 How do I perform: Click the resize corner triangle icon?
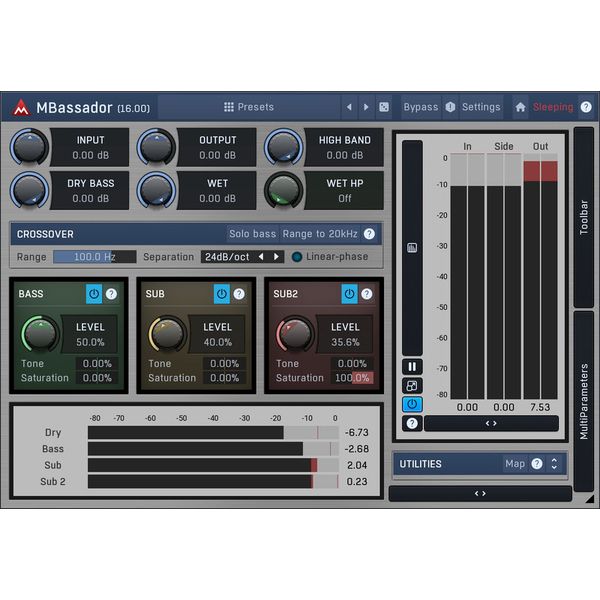590,499
